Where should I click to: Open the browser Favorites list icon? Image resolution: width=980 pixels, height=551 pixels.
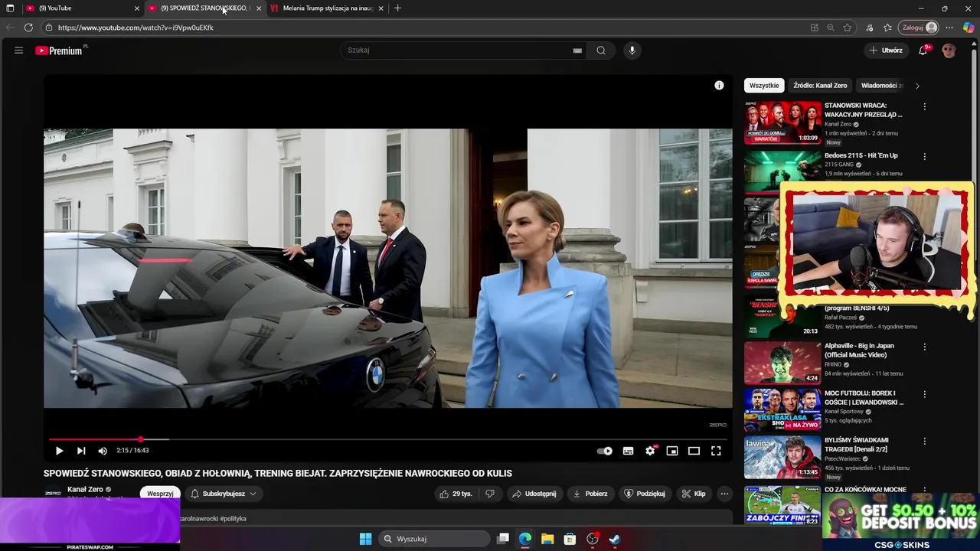coord(887,28)
